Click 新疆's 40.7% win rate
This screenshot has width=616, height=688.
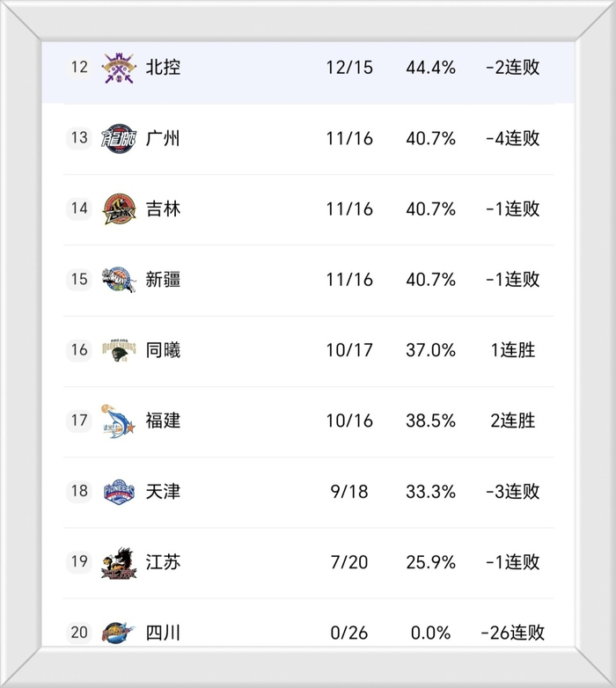(x=430, y=279)
